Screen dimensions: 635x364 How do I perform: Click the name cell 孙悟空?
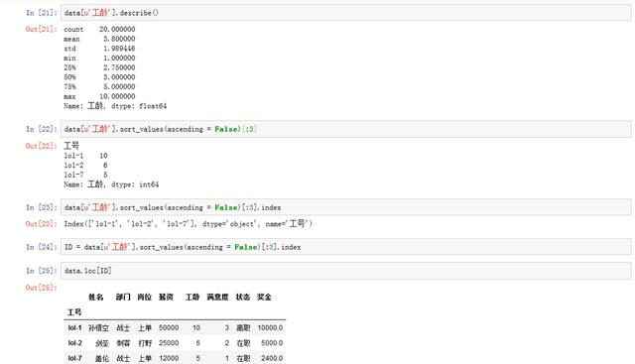98,328
